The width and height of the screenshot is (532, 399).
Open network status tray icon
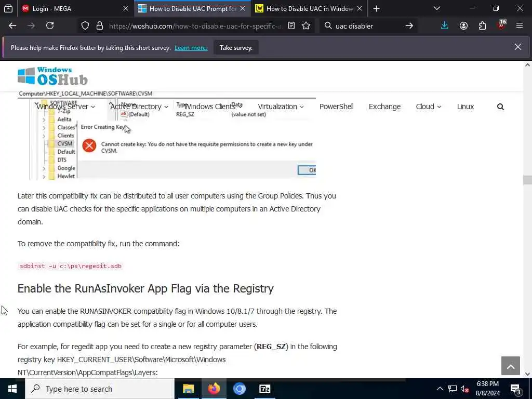[453, 389]
